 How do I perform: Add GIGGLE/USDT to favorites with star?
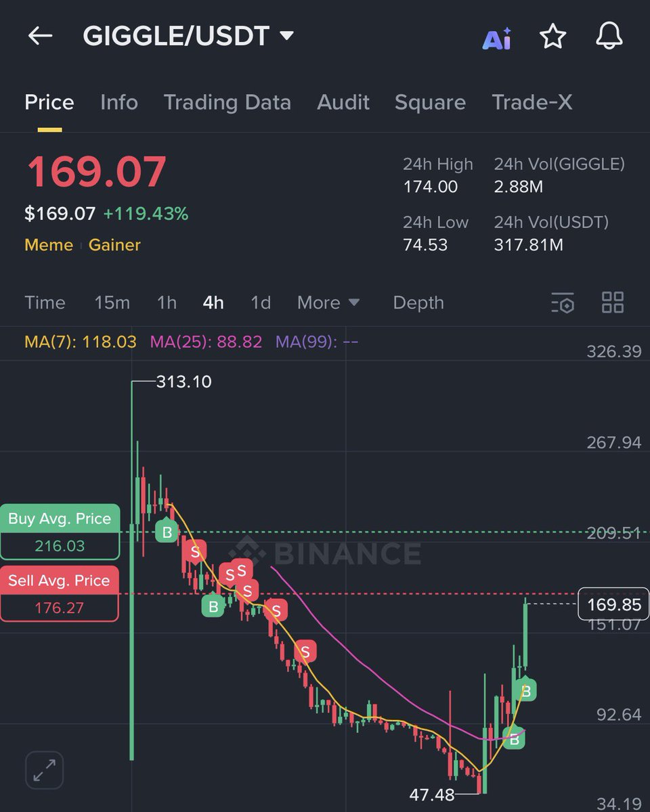tap(552, 37)
